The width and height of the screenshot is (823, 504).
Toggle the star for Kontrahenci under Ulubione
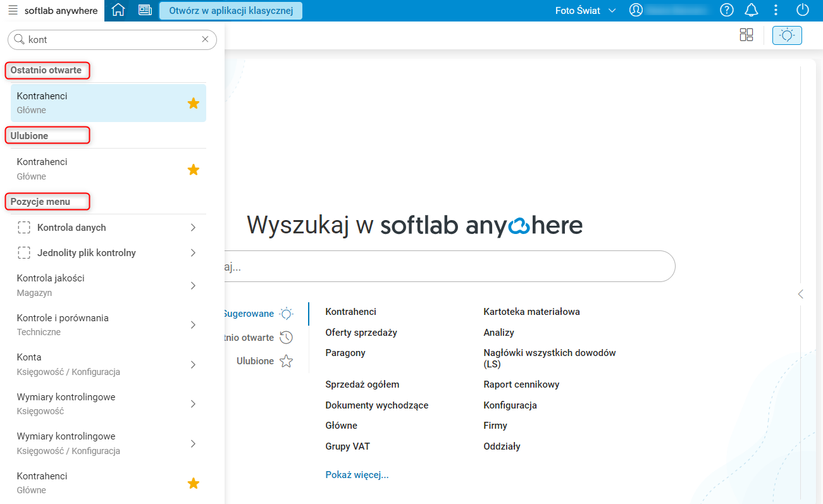pyautogui.click(x=194, y=169)
